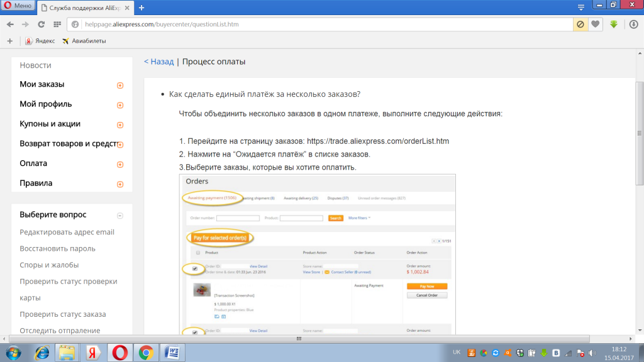
Task: Open Отследить отпраление question
Action: pyautogui.click(x=60, y=331)
